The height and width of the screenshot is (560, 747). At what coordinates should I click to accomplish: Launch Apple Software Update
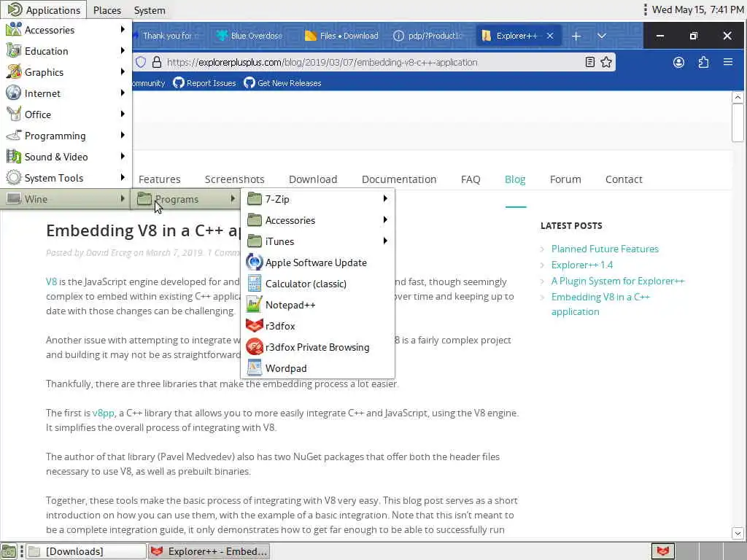318,262
